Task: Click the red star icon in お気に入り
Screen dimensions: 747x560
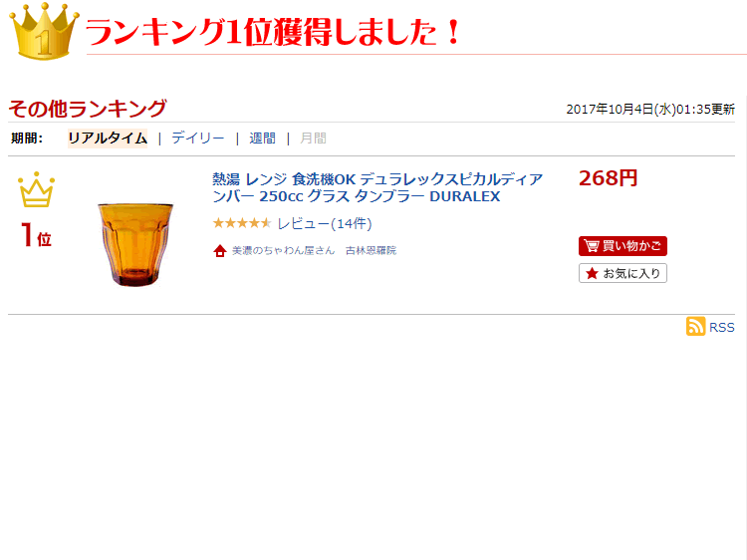Action: point(592,273)
